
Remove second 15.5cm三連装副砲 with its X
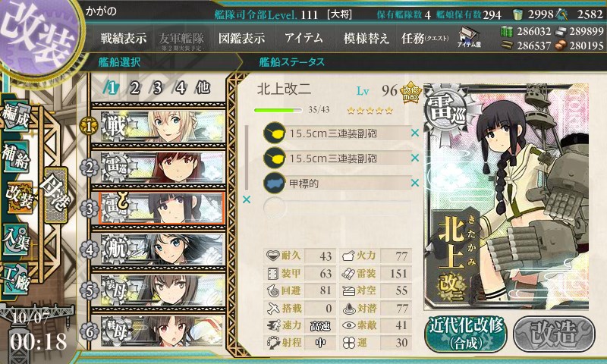coord(414,158)
